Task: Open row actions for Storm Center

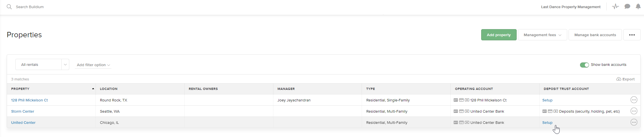Action: (x=634, y=111)
